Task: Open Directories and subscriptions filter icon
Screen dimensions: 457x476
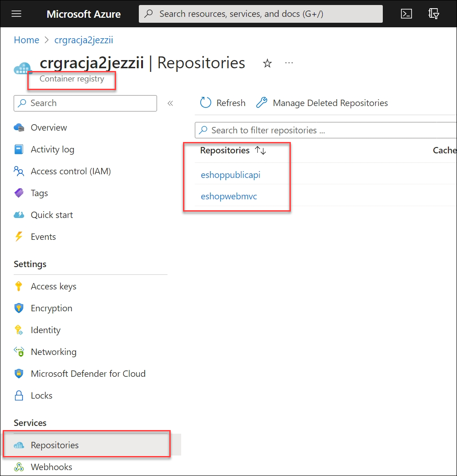Action: click(433, 14)
